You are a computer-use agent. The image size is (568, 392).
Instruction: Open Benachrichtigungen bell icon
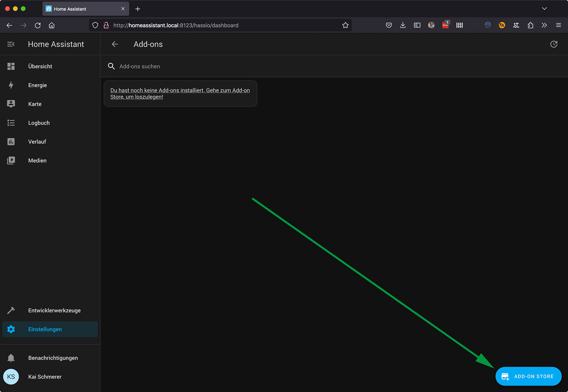point(11,358)
